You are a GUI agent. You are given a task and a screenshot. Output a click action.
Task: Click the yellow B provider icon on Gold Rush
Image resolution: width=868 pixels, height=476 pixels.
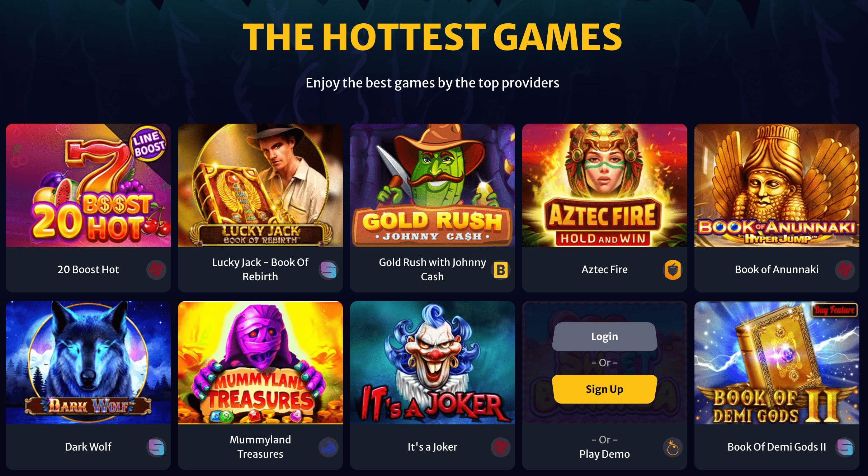pyautogui.click(x=501, y=270)
